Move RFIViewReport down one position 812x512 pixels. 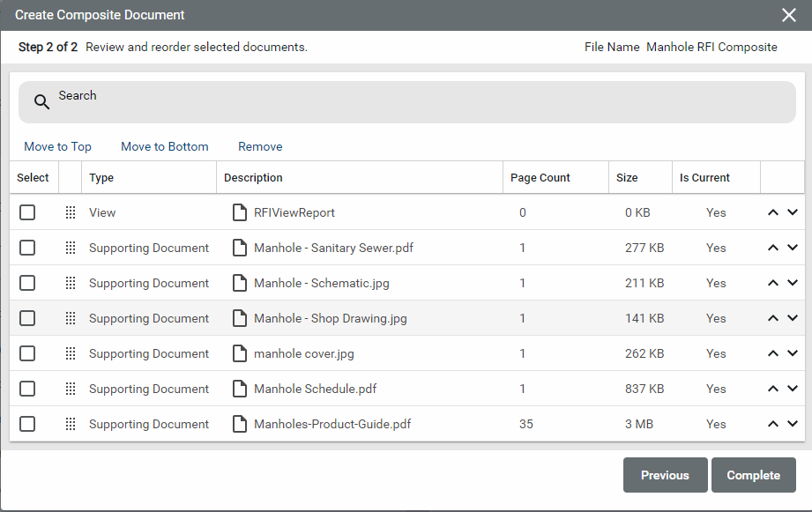coord(792,212)
